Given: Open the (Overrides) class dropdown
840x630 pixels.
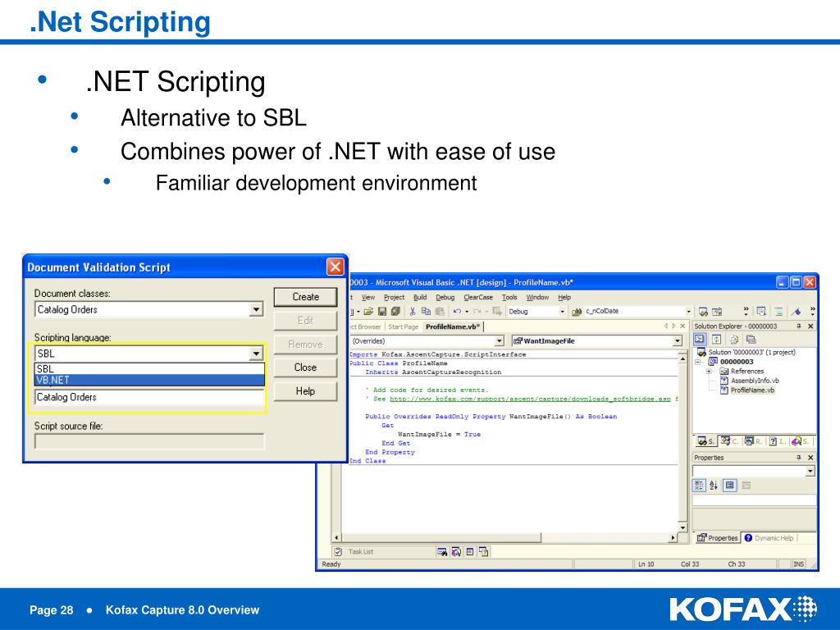Looking at the screenshot, I should (500, 340).
